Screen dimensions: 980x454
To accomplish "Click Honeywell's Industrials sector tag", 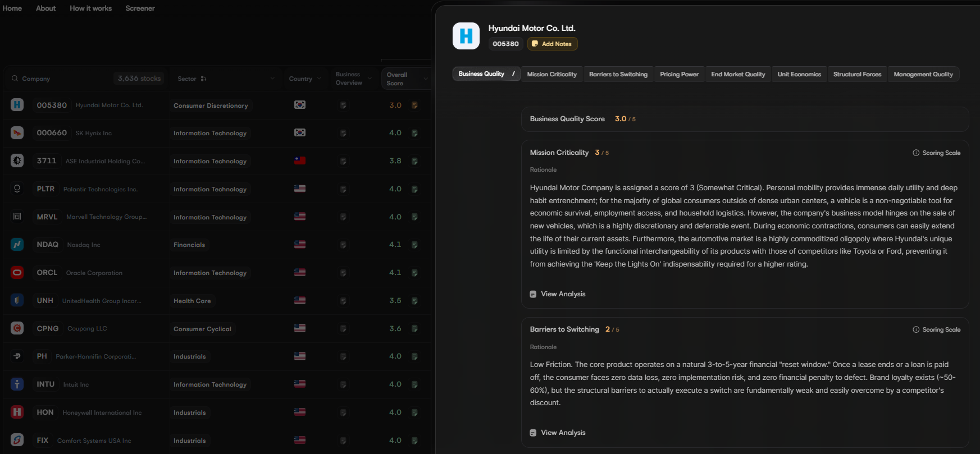I will 190,412.
